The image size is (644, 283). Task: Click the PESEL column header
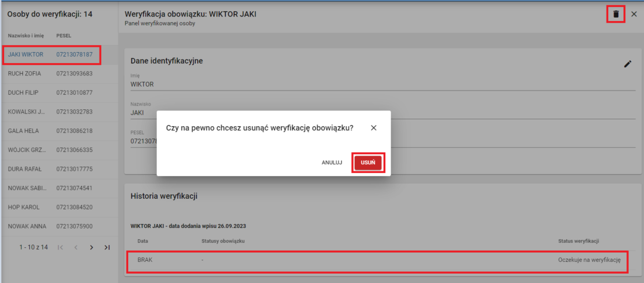tap(63, 36)
